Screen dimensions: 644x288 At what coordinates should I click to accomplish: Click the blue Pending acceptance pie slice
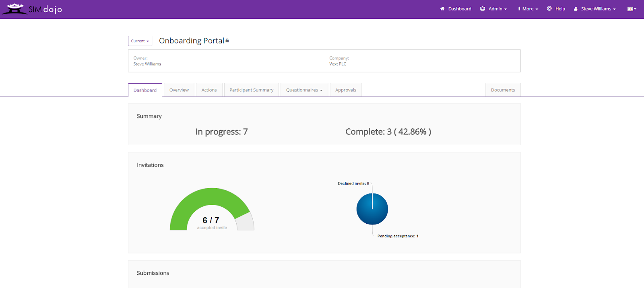pos(372,209)
